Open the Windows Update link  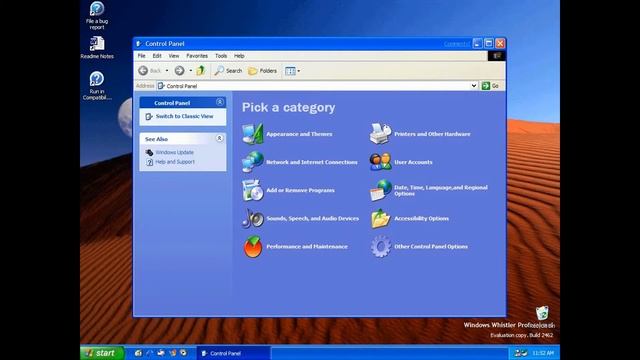pos(174,152)
